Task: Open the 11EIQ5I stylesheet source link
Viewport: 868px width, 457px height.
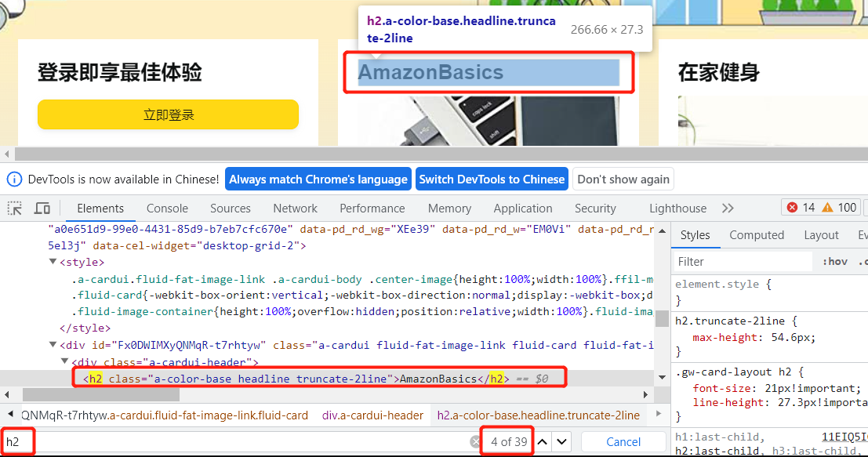Action: [844, 437]
